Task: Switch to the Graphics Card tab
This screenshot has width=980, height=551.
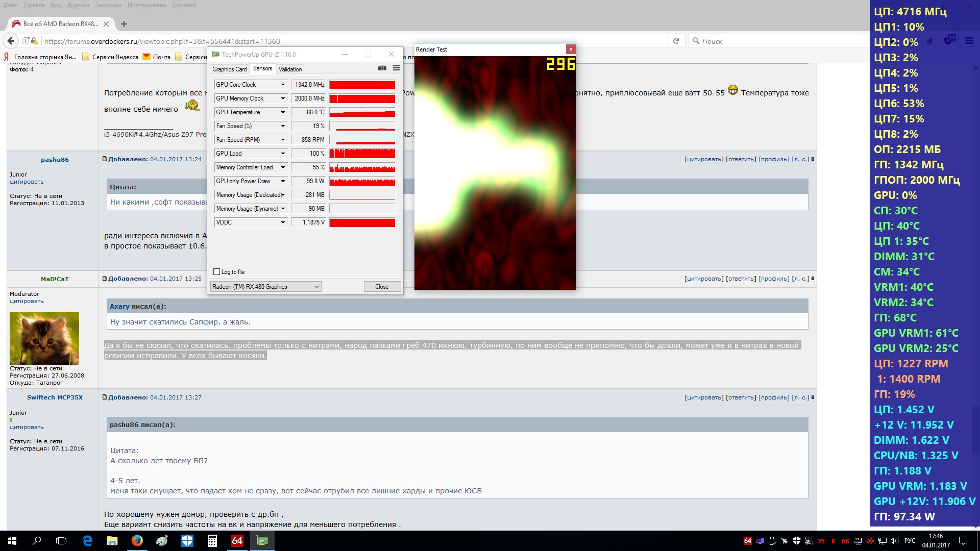Action: (229, 69)
